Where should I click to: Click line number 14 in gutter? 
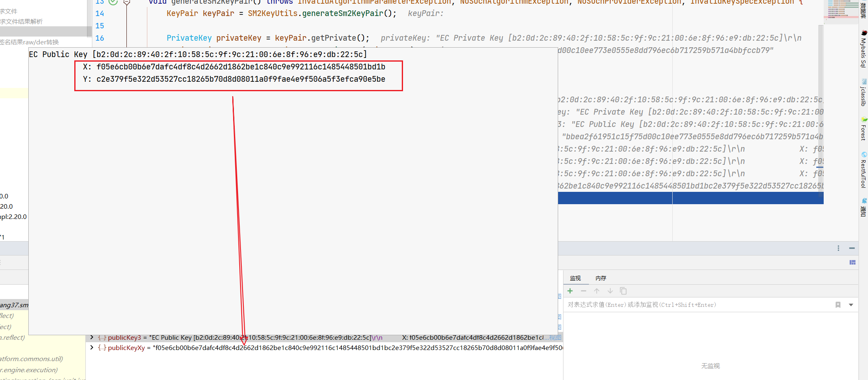click(100, 14)
